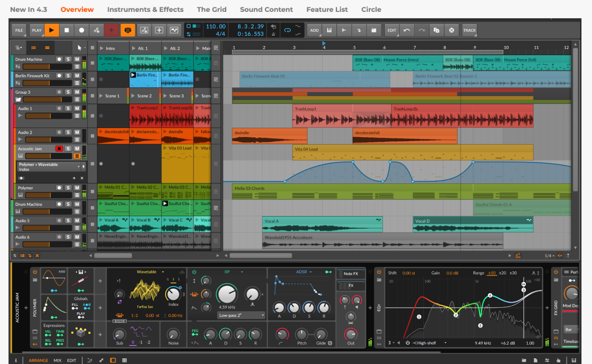
Task: Click the piano-roll icon next to the ADD button
Action: (x=329, y=30)
